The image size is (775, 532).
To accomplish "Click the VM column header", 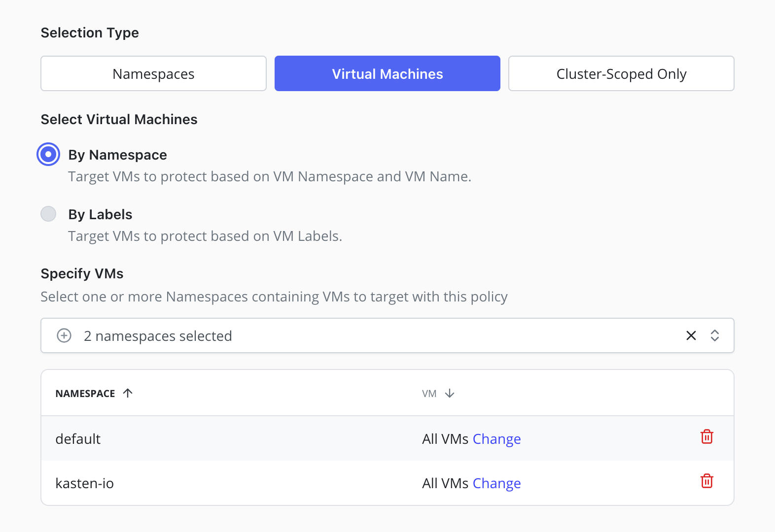I will point(429,394).
